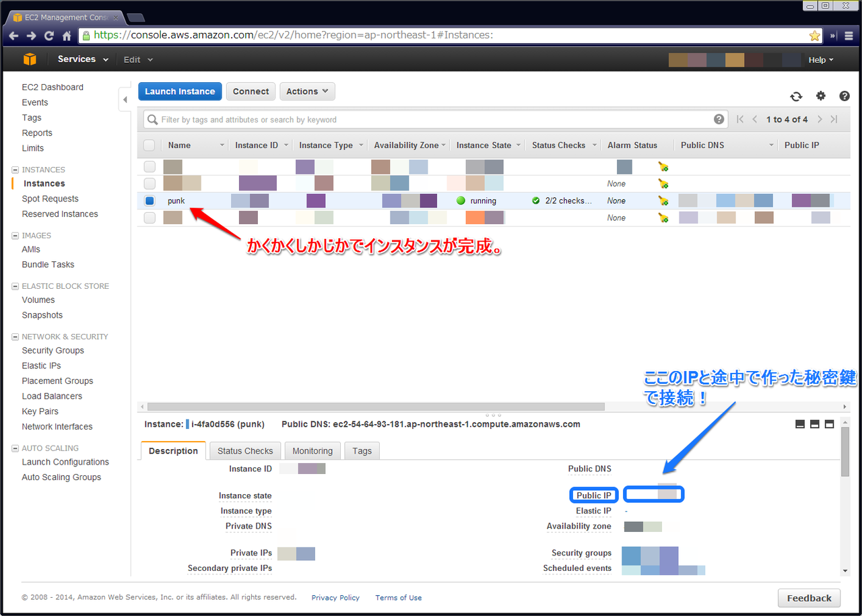Viewport: 862px width, 616px height.
Task: Click the browser address bar URL
Action: coord(293,35)
